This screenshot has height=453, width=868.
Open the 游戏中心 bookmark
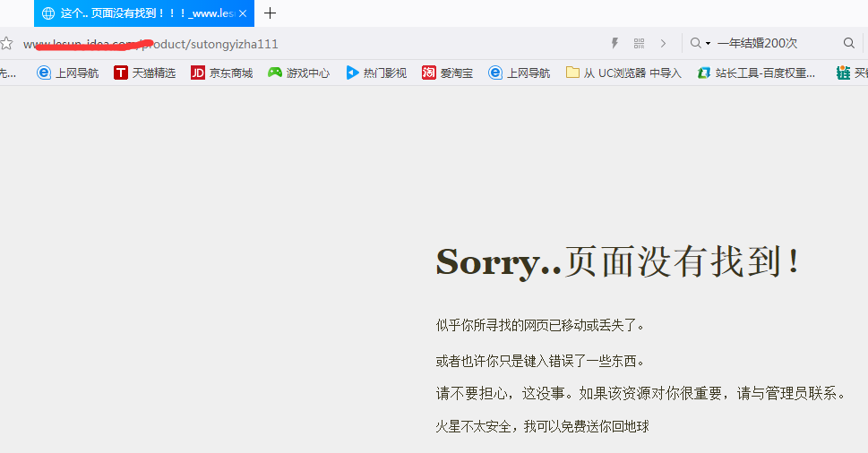coord(298,73)
